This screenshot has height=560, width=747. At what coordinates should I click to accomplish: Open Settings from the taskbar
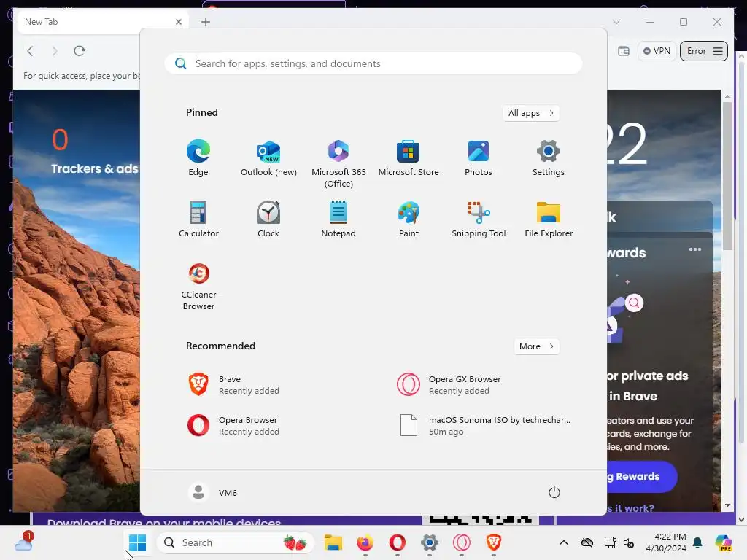pos(429,542)
